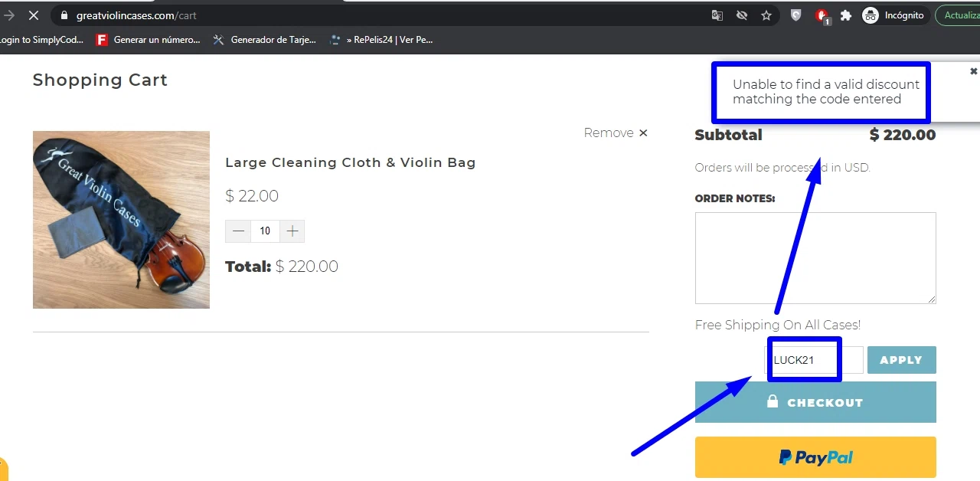
Task: Open Large Cleaning Cloth & Violin Bag product
Action: [351, 162]
